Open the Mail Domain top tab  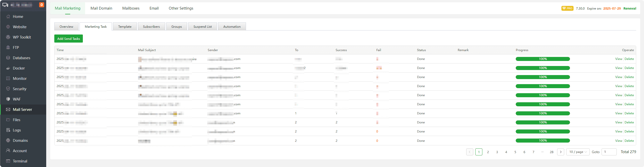coord(101,8)
